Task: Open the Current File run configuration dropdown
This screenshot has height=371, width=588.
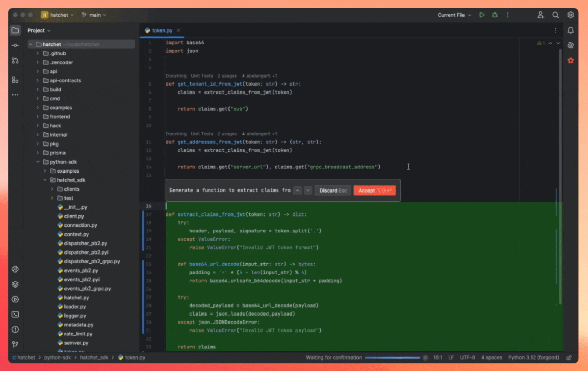Action: tap(454, 15)
